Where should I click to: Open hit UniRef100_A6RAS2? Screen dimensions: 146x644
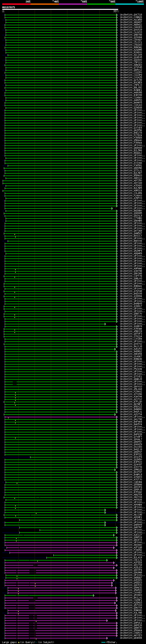click(131, 25)
